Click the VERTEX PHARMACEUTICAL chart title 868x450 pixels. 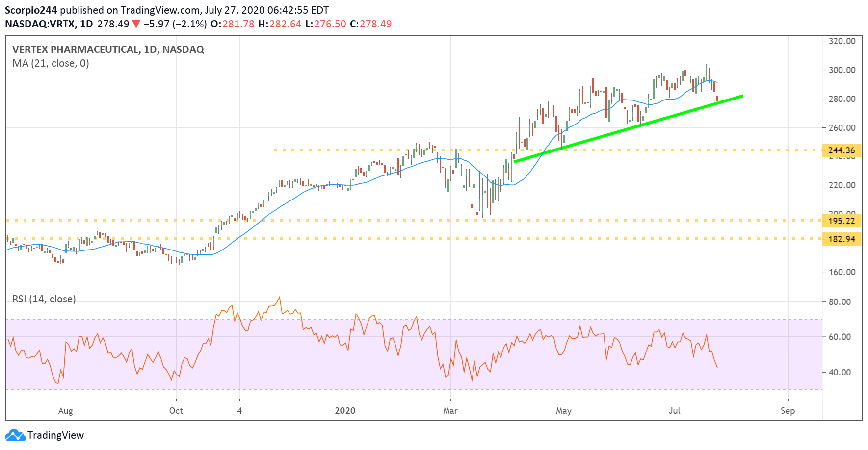(x=108, y=50)
